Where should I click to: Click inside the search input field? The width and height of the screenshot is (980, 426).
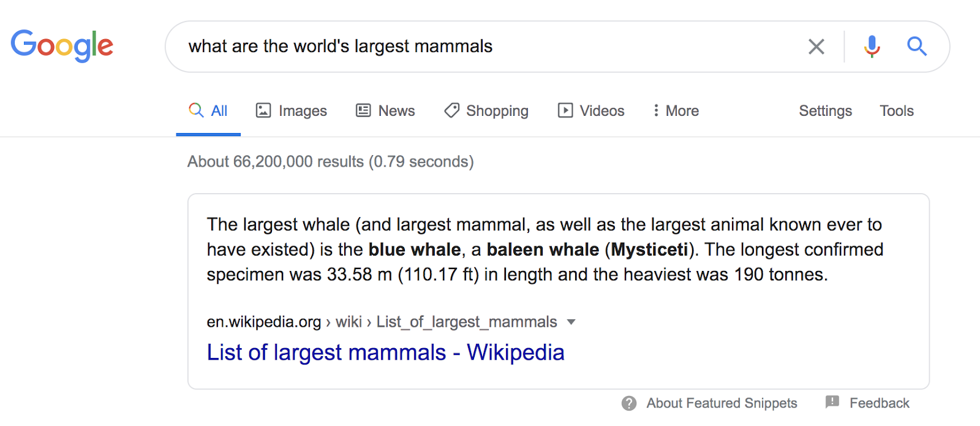[x=490, y=47]
